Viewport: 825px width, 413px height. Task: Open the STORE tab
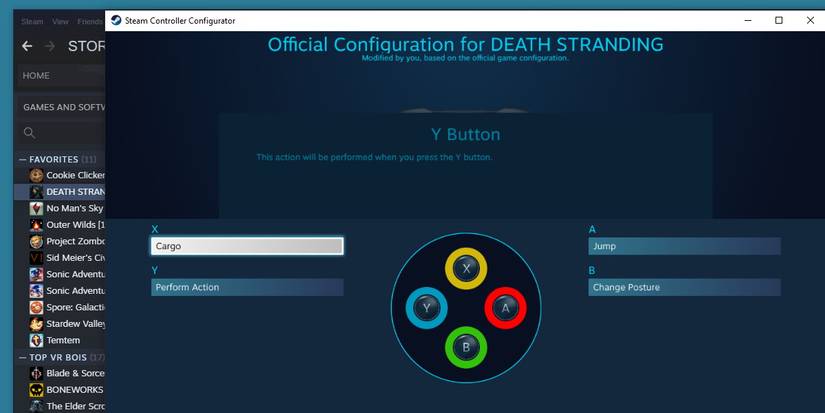[86, 46]
